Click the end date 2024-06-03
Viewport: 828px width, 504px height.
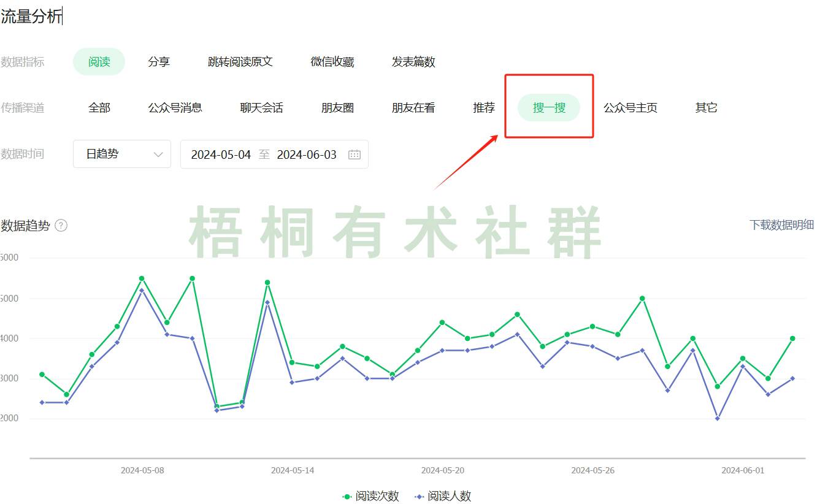tap(307, 155)
